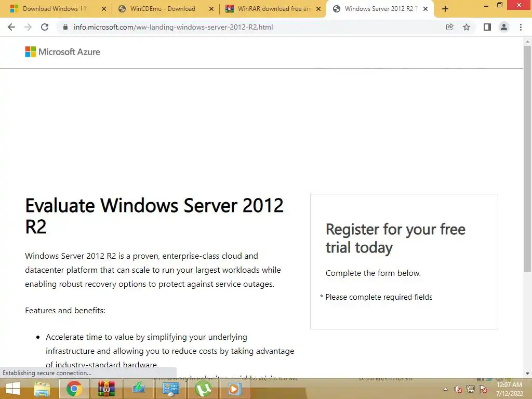Open the control panel-style taskbar icon
This screenshot has height=399, width=532.
click(170, 389)
